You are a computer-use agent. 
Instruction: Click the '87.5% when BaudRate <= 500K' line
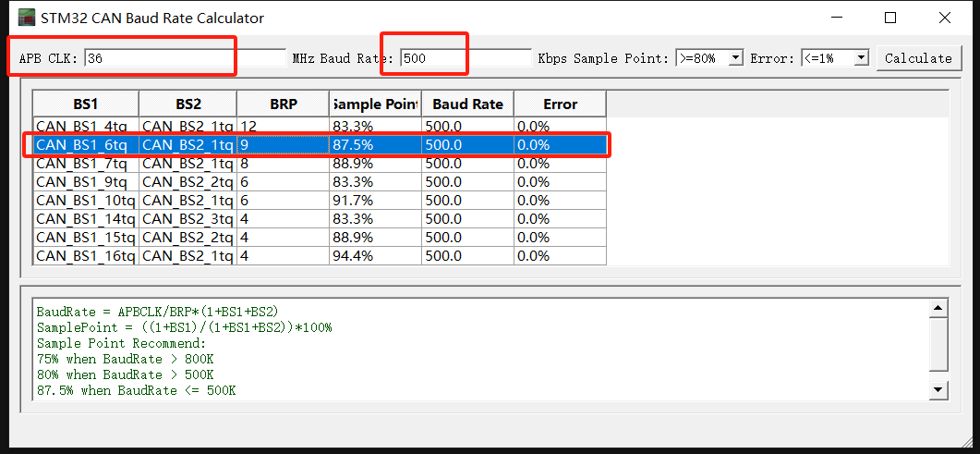[x=137, y=391]
